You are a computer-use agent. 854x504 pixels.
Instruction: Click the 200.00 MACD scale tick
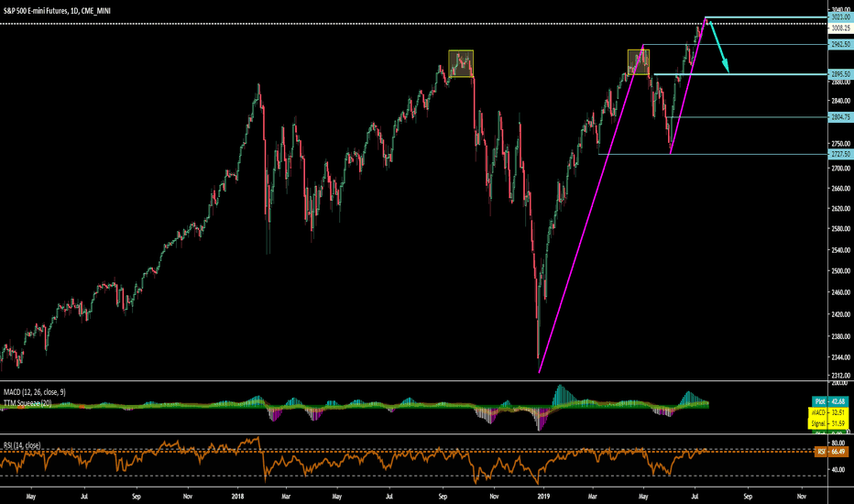click(x=841, y=384)
